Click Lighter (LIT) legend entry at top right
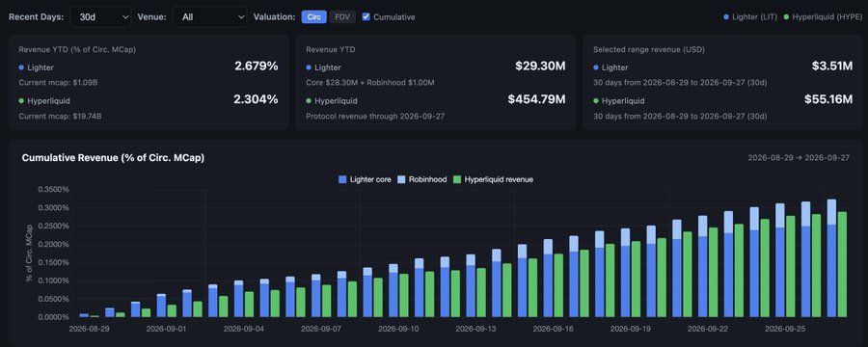Viewport: 868px width, 347px height. pyautogui.click(x=750, y=17)
